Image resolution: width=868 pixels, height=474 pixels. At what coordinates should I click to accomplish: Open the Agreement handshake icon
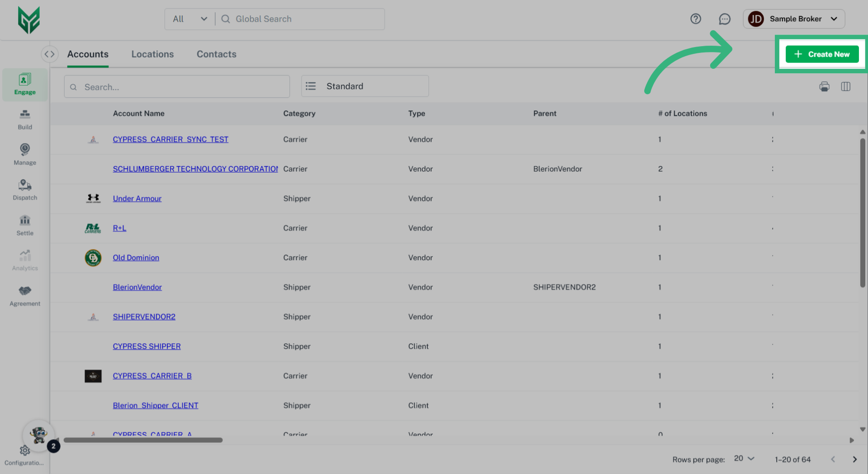point(25,296)
